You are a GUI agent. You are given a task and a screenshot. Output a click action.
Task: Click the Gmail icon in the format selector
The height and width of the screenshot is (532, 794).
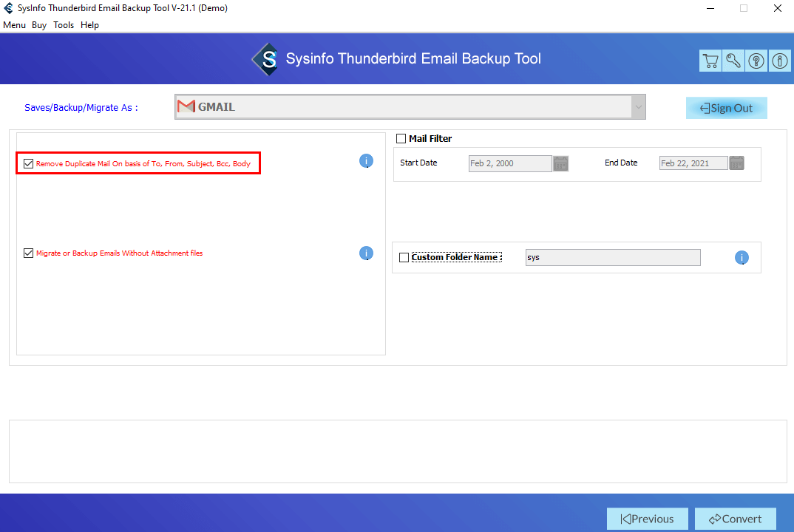(186, 106)
